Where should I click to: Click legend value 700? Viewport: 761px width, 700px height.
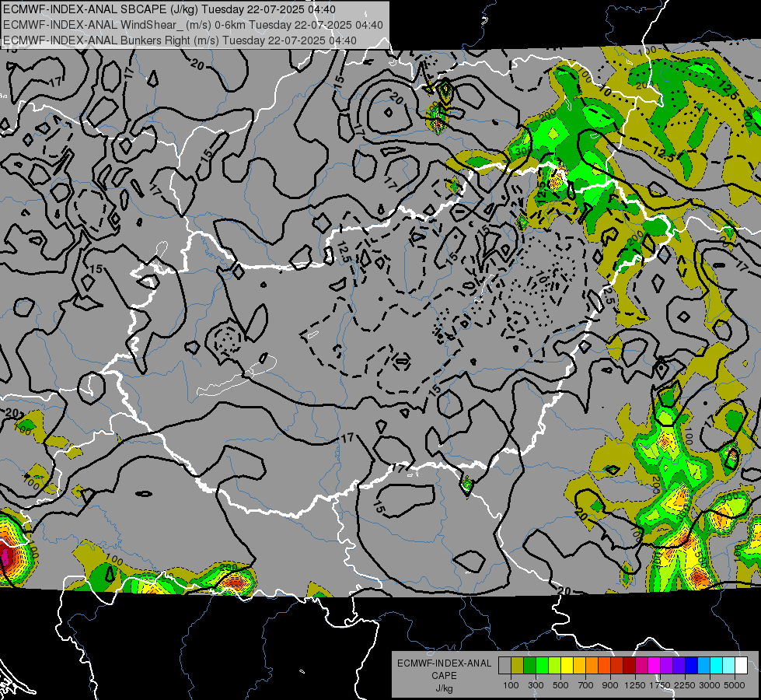point(586,685)
